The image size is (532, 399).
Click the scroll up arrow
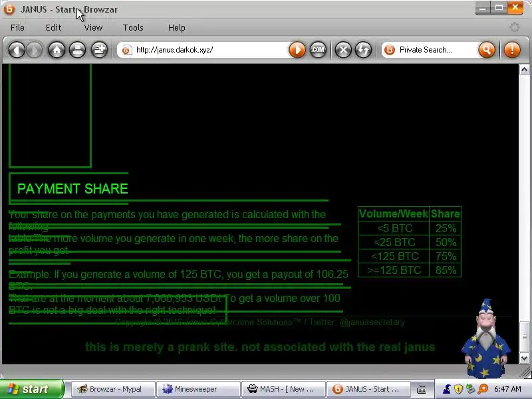tap(524, 70)
